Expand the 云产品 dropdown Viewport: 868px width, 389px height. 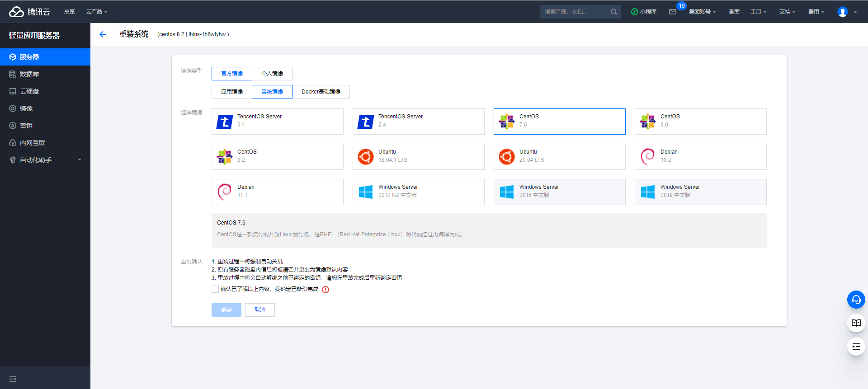[97, 12]
